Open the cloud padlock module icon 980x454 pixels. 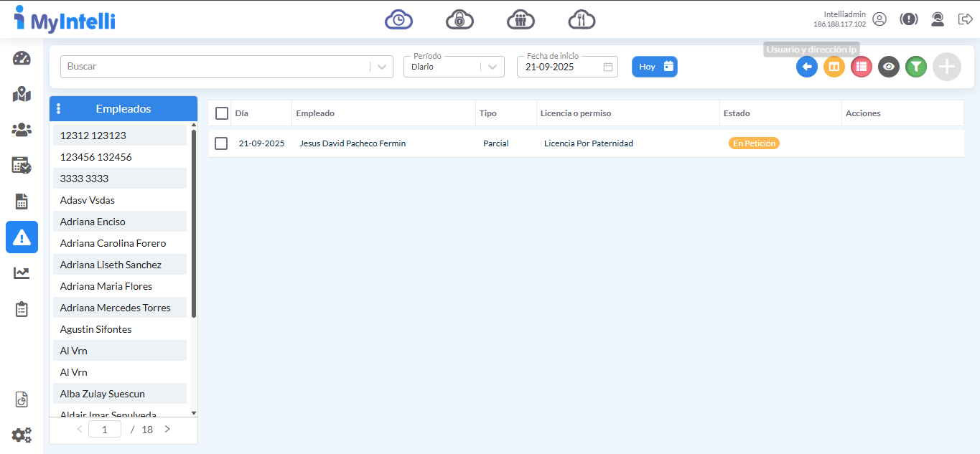pyautogui.click(x=459, y=19)
